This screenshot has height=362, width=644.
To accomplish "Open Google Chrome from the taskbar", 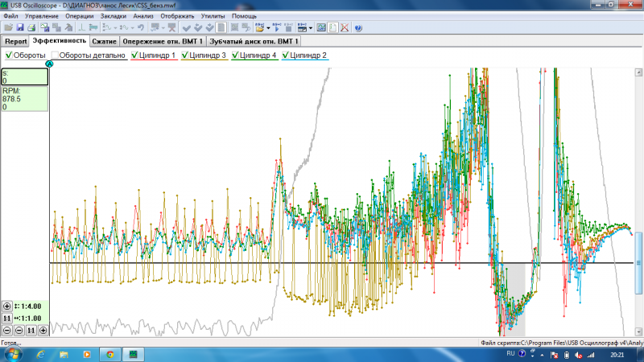I will pos(109,353).
